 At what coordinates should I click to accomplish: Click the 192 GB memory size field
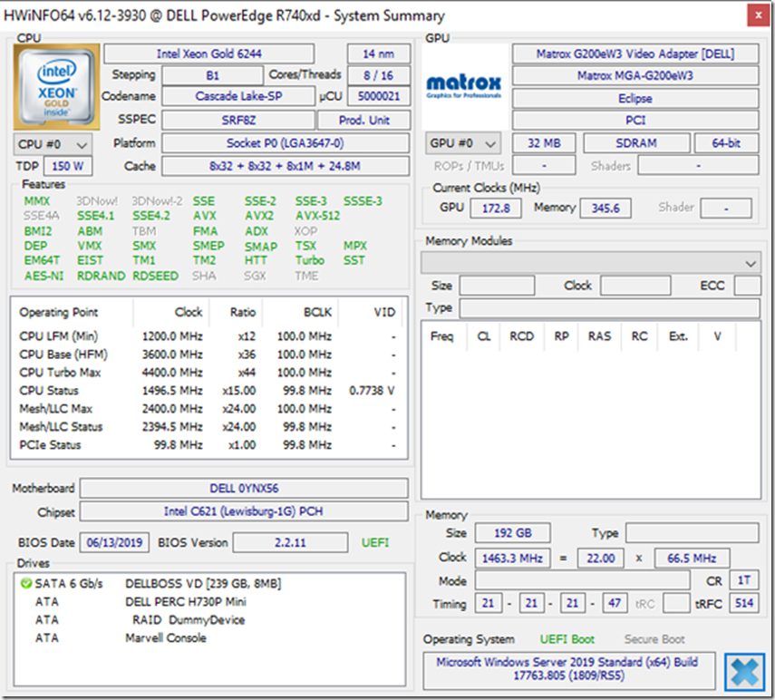512,533
